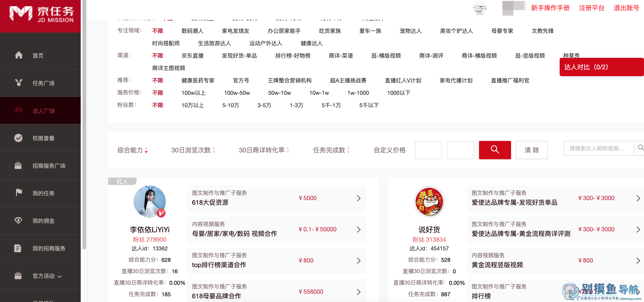Click the diamond icon beside 我的佣金

pyautogui.click(x=18, y=220)
